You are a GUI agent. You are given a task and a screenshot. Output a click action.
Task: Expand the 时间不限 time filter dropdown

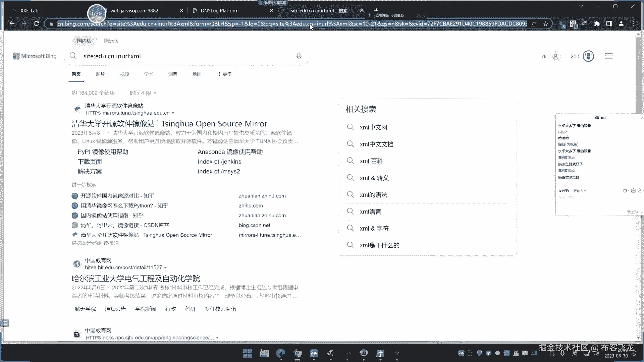(143, 93)
